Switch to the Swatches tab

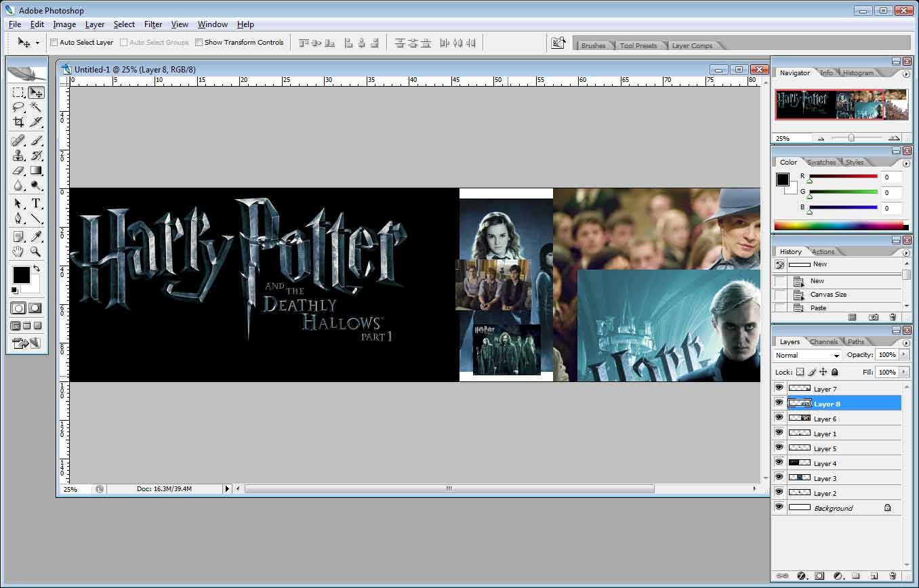coord(821,163)
